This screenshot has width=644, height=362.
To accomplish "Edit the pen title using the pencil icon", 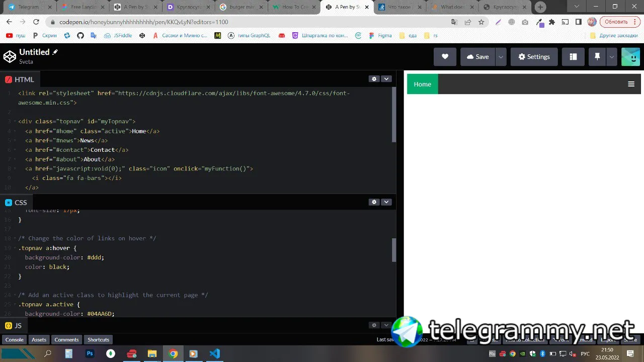I will click(x=55, y=52).
